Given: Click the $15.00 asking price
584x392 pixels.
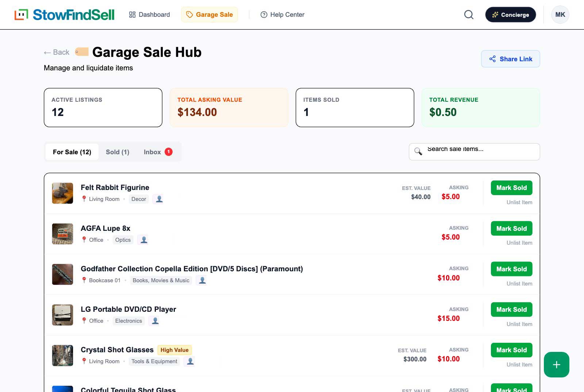Looking at the screenshot, I should pos(449,318).
